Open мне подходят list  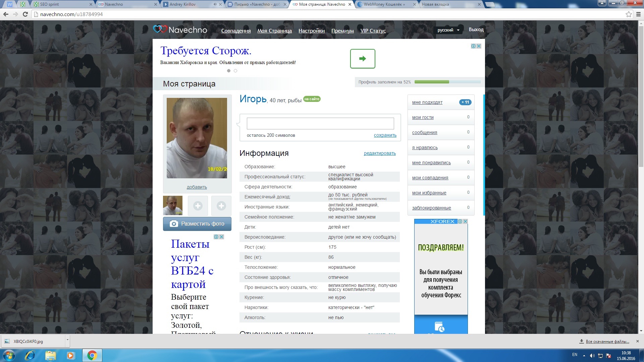point(427,102)
